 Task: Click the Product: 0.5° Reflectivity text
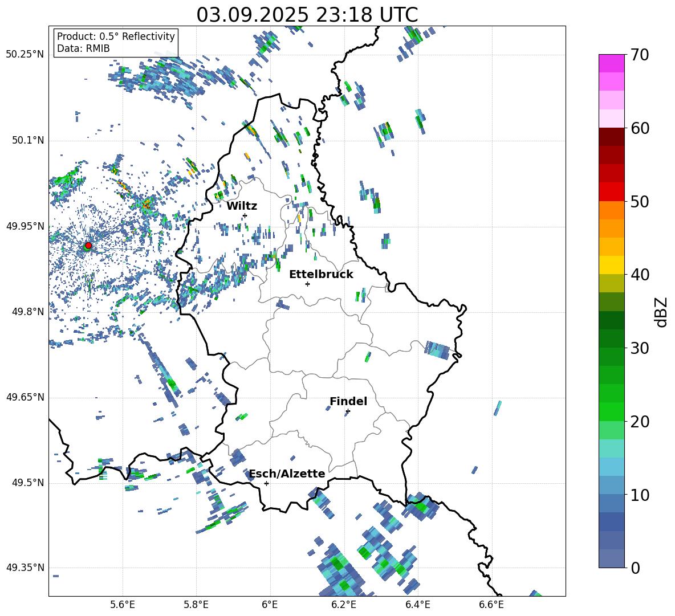click(x=116, y=36)
